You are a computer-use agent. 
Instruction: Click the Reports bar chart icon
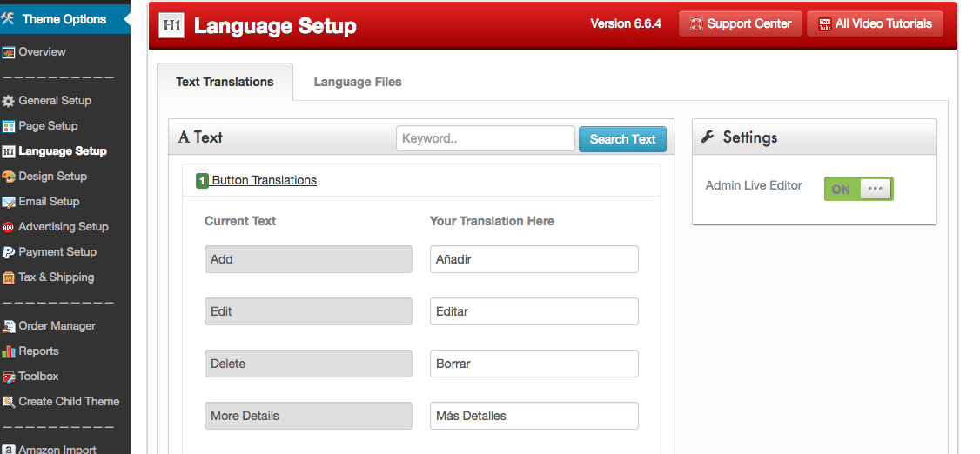[9, 351]
